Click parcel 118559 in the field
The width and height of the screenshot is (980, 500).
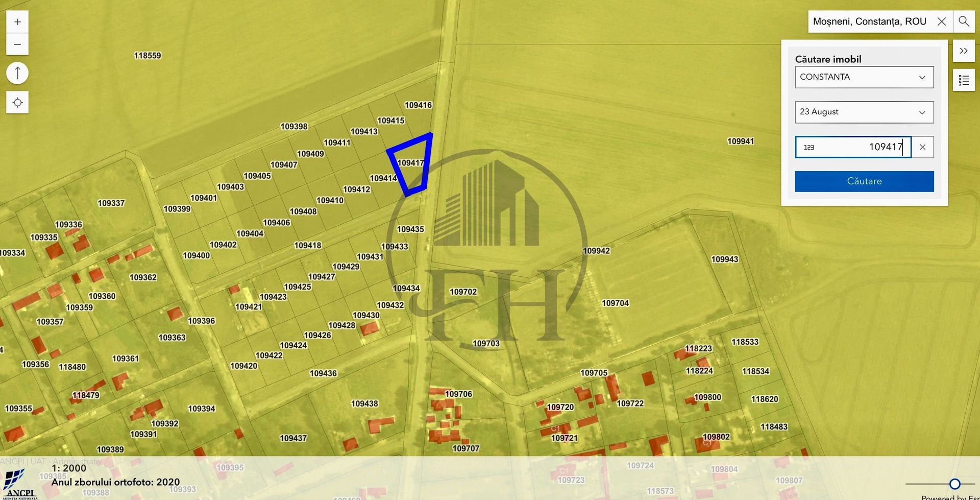[148, 56]
